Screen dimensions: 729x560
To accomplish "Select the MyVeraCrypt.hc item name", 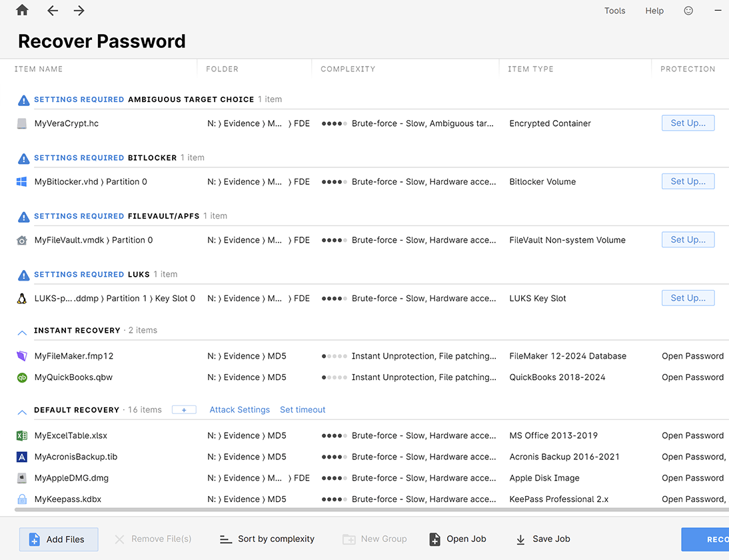I will tap(67, 124).
